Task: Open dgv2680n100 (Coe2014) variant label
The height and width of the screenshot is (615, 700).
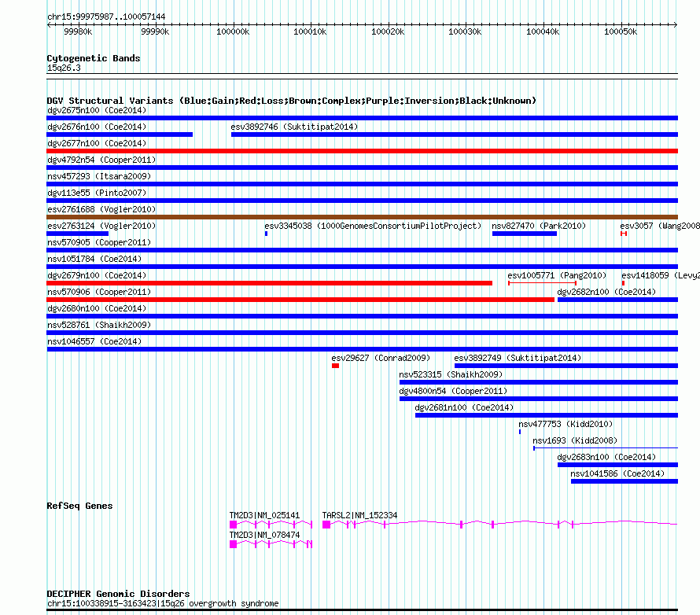Action: [97, 308]
